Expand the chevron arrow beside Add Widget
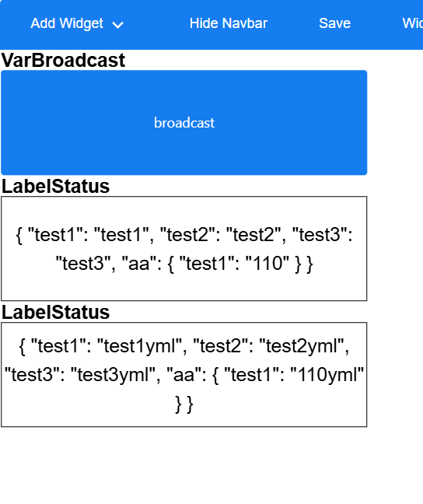Screen dimensions: 423x504 click(x=117, y=25)
